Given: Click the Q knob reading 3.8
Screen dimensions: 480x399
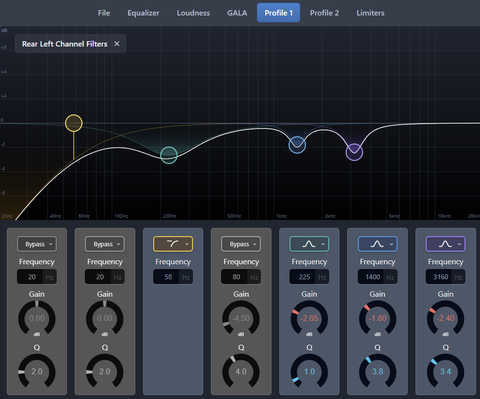Looking at the screenshot, I should coord(377,372).
